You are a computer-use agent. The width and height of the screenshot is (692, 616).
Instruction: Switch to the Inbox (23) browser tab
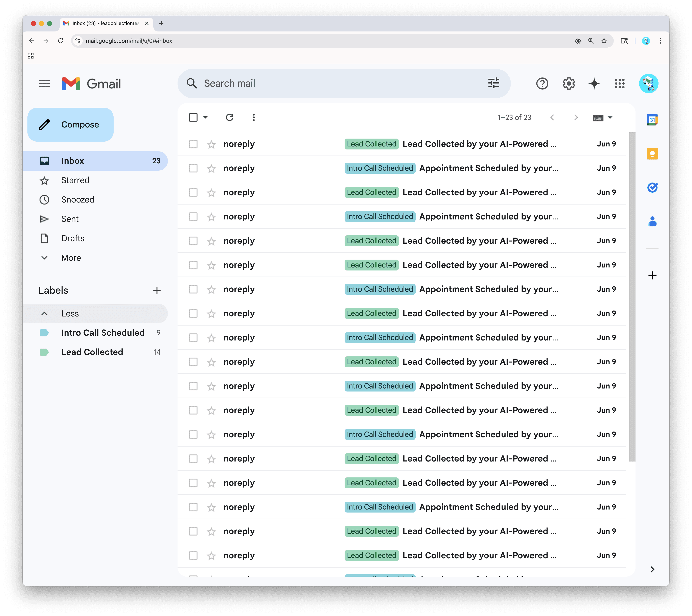coord(106,24)
